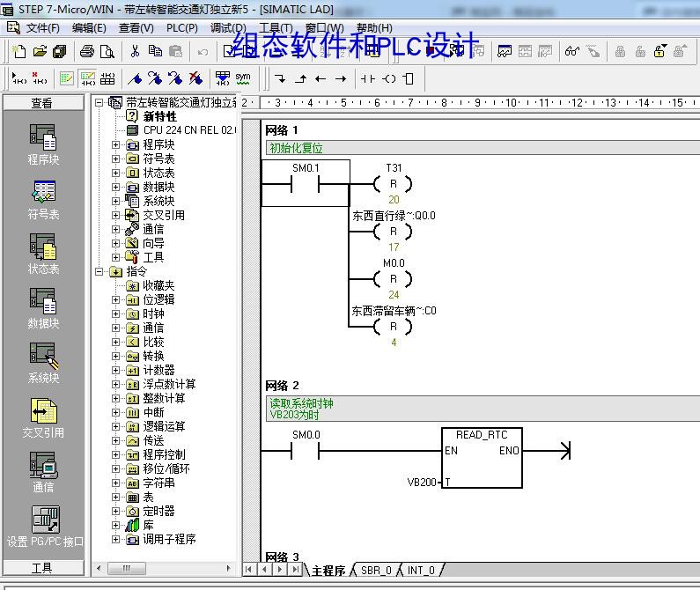Expand the 比较 instruction folder
700x590 pixels.
[x=115, y=343]
